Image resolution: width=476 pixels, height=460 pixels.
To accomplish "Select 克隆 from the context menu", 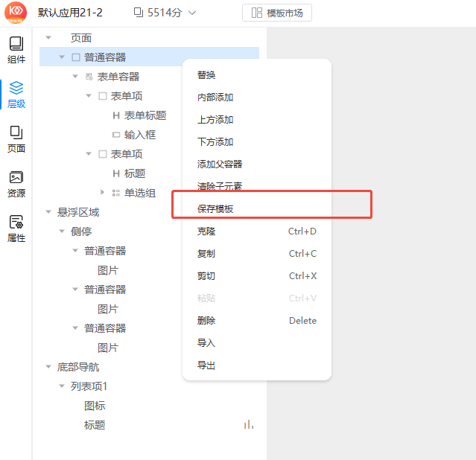I will pyautogui.click(x=206, y=231).
